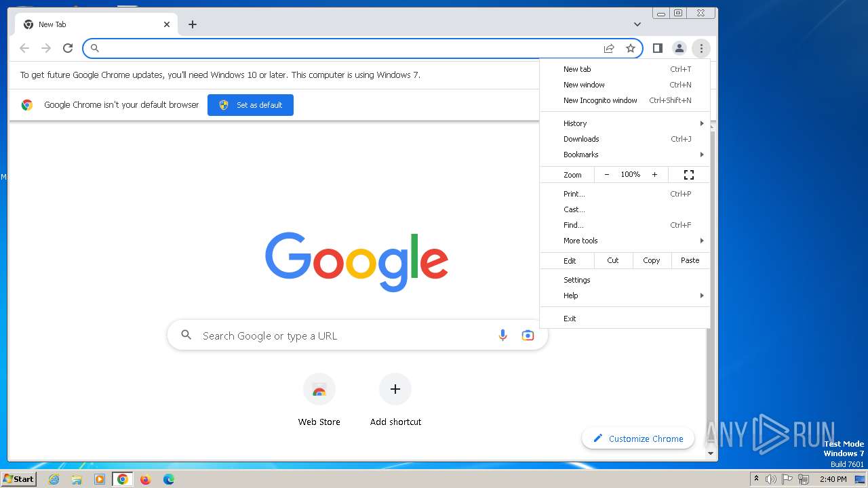
Task: Select New tab menu entry
Action: click(x=625, y=69)
